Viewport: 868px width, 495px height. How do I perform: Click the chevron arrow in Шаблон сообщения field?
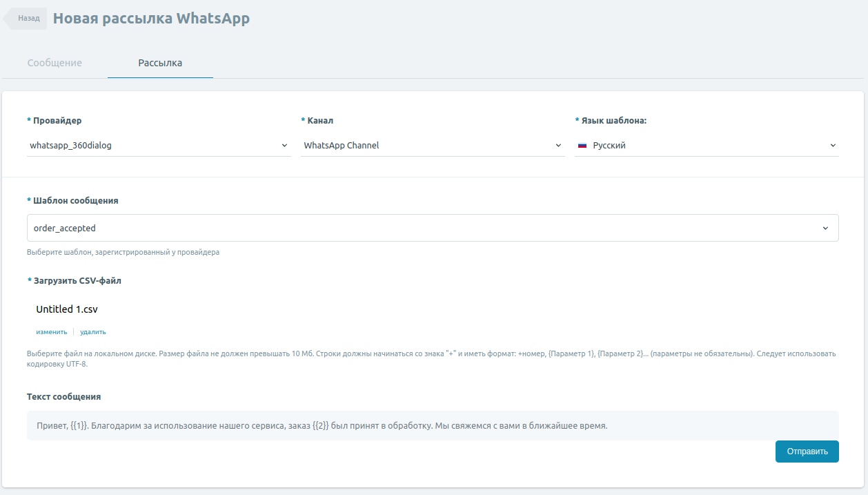(x=825, y=228)
